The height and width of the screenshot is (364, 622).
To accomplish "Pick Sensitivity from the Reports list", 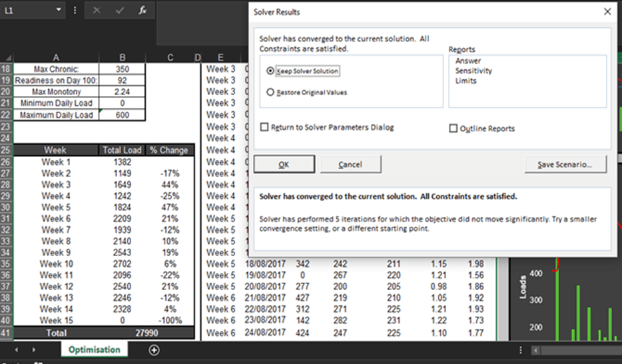I will pyautogui.click(x=473, y=71).
